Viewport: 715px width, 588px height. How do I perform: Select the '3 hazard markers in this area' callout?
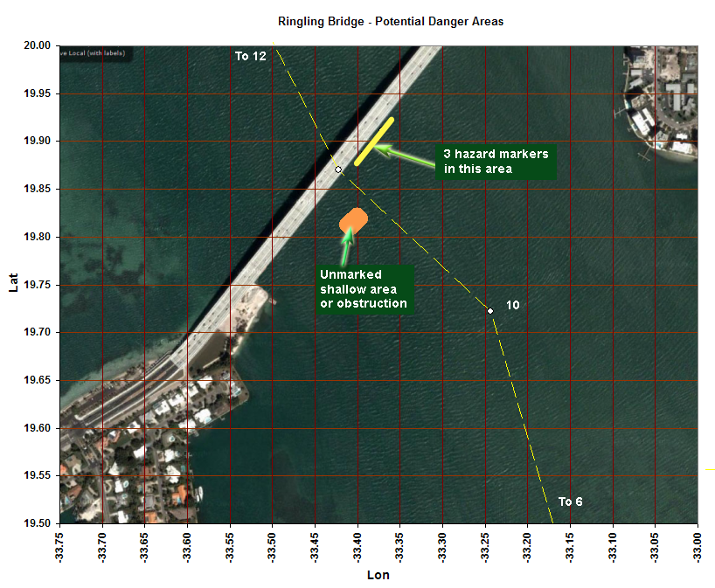(496, 162)
